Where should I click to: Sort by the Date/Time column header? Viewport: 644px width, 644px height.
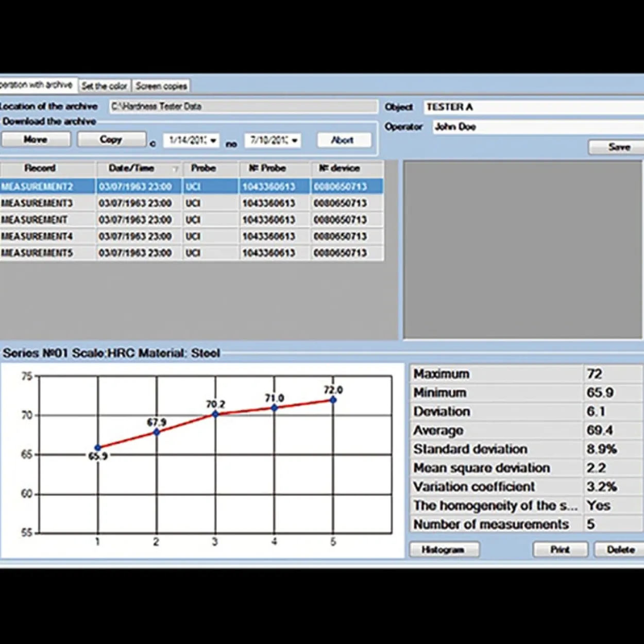(x=139, y=168)
